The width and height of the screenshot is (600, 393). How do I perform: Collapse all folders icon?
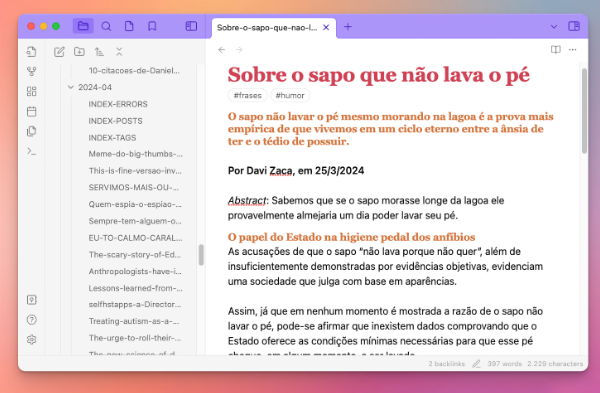tap(119, 52)
